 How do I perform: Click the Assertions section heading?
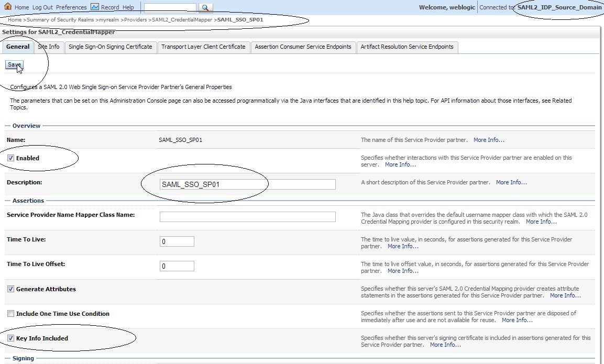(28, 201)
